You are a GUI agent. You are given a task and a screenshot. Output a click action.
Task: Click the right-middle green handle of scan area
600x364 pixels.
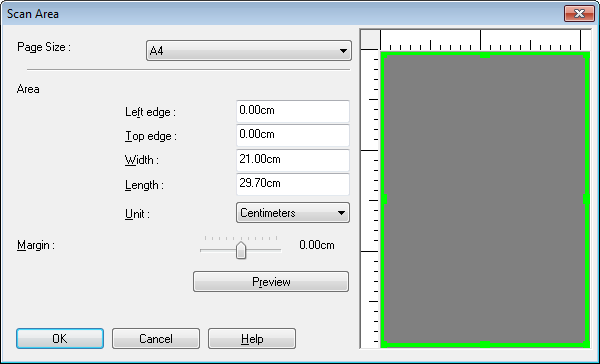586,199
